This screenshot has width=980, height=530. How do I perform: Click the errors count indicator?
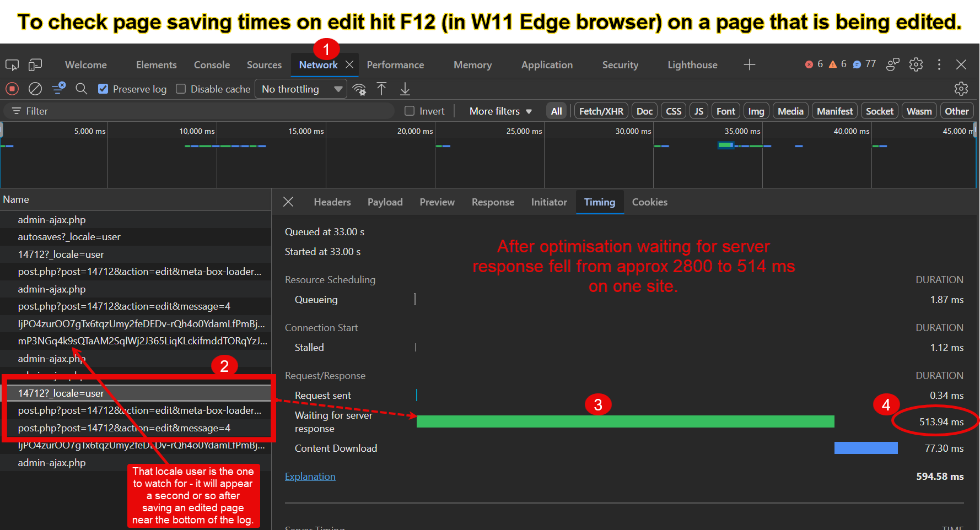(814, 64)
